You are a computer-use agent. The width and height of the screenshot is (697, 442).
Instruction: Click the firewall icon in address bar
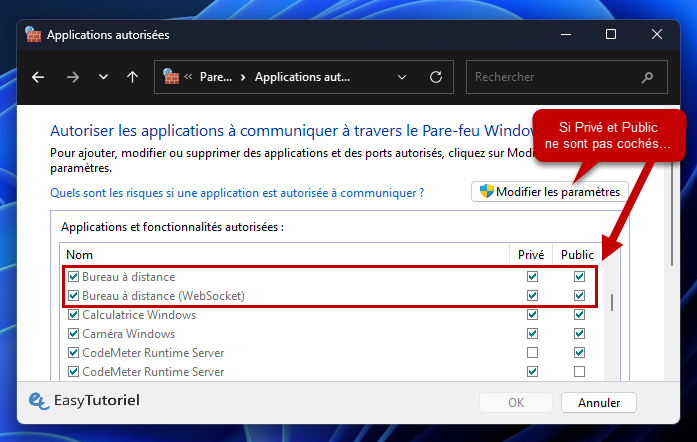tap(171, 76)
